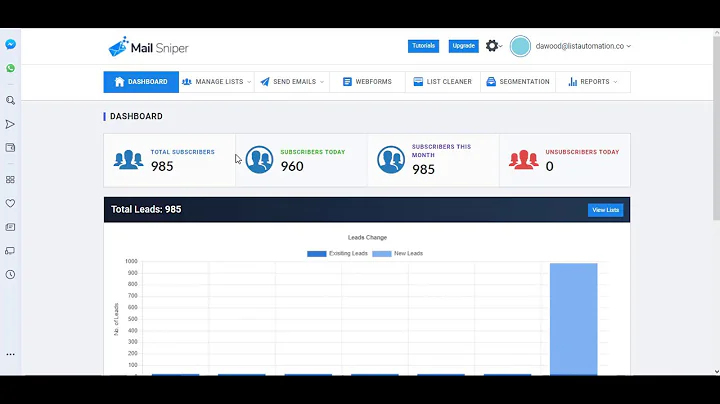720x404 pixels.
Task: Click the page scrollbar down arrow
Action: pos(716,371)
